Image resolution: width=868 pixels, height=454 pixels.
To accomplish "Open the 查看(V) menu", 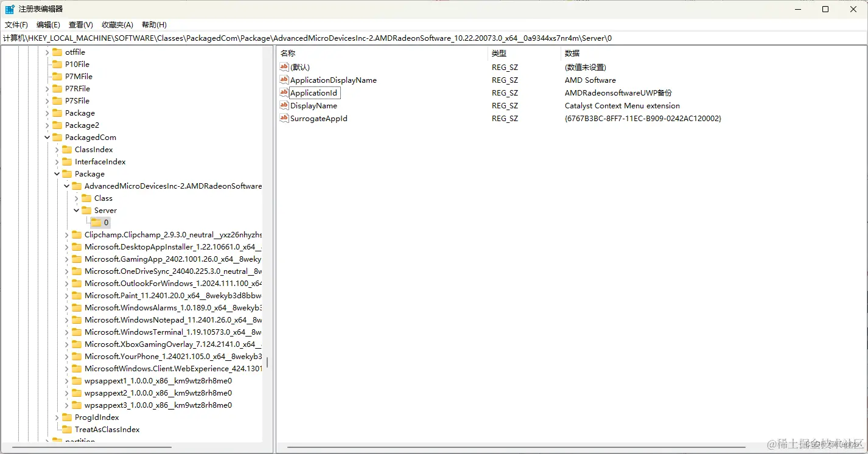I will pyautogui.click(x=80, y=25).
